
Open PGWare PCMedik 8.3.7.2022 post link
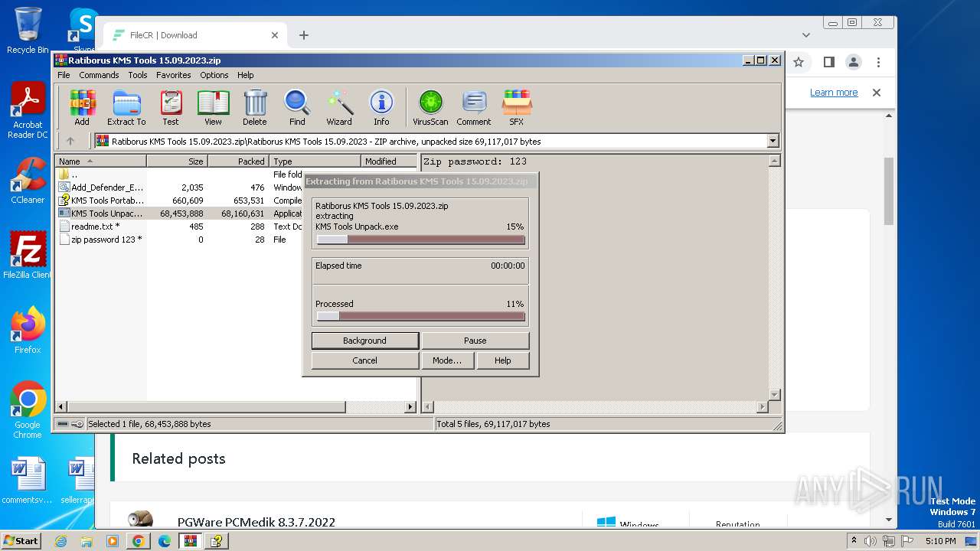pyautogui.click(x=256, y=523)
